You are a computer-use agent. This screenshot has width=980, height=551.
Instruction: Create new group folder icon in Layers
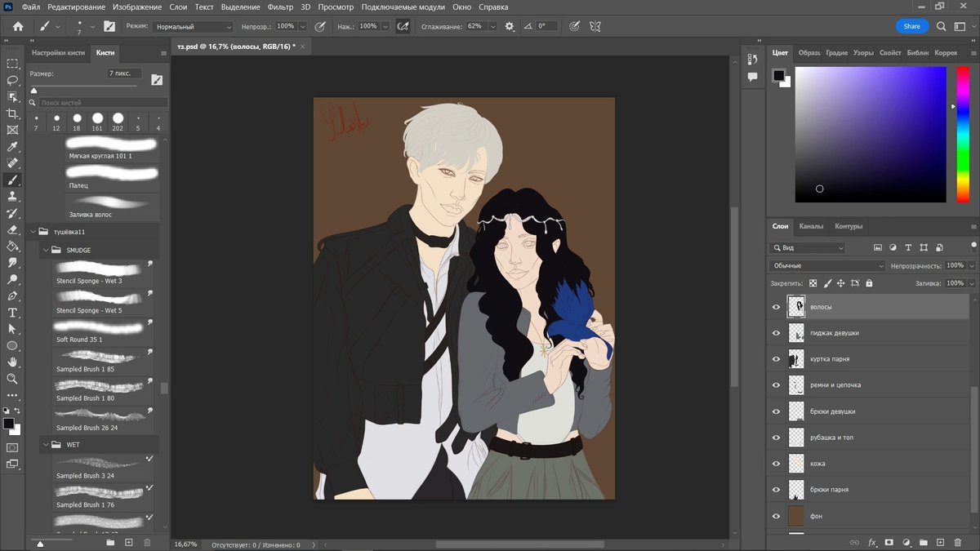(923, 542)
